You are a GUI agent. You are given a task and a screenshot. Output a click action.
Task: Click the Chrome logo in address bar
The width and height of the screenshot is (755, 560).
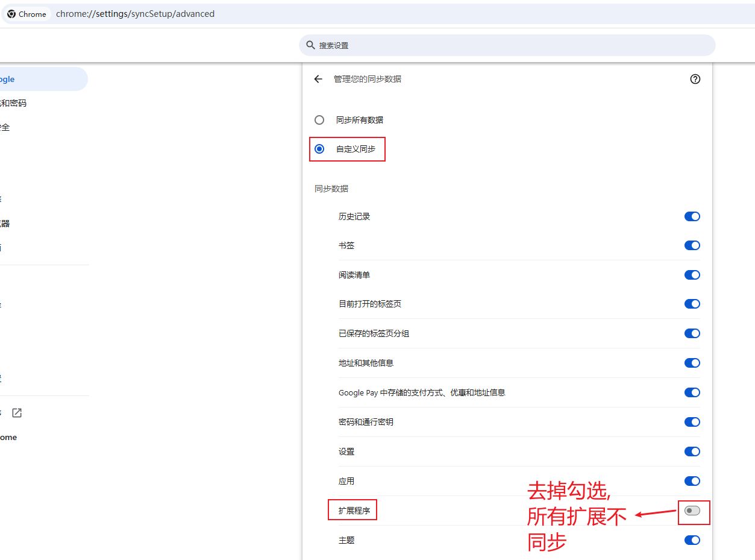pyautogui.click(x=11, y=14)
